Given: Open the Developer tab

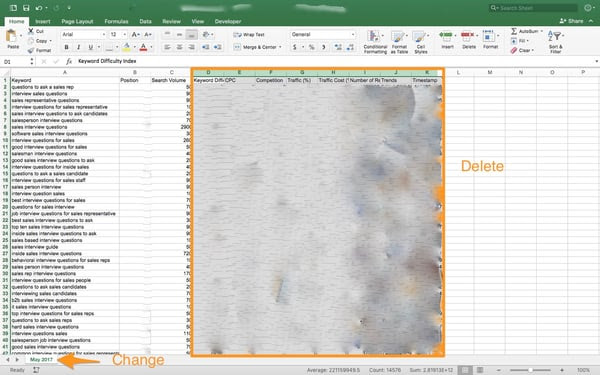Looking at the screenshot, I should [x=228, y=21].
